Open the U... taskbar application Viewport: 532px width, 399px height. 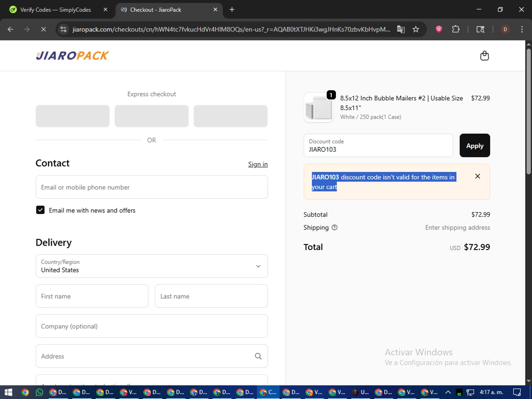[x=361, y=392]
